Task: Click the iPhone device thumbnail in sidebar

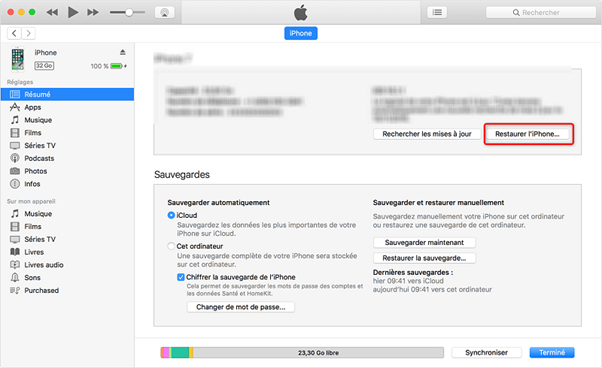Action: [x=18, y=59]
